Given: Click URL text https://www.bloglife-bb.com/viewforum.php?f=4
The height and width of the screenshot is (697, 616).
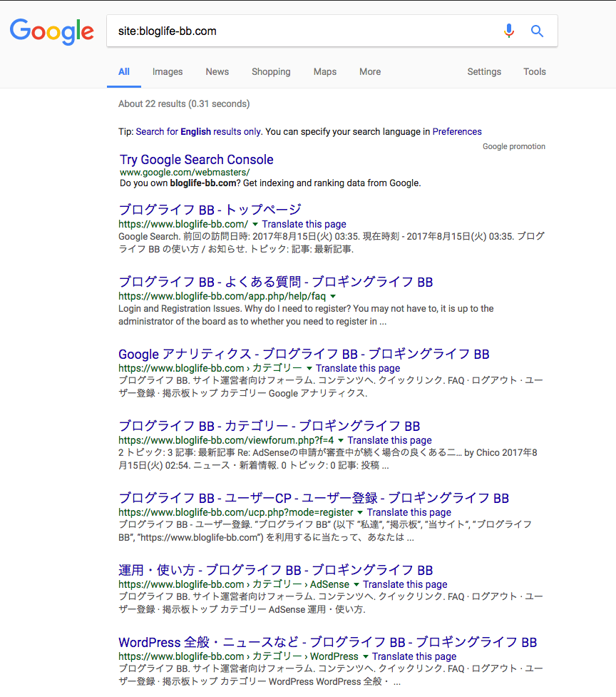Looking at the screenshot, I should (226, 440).
